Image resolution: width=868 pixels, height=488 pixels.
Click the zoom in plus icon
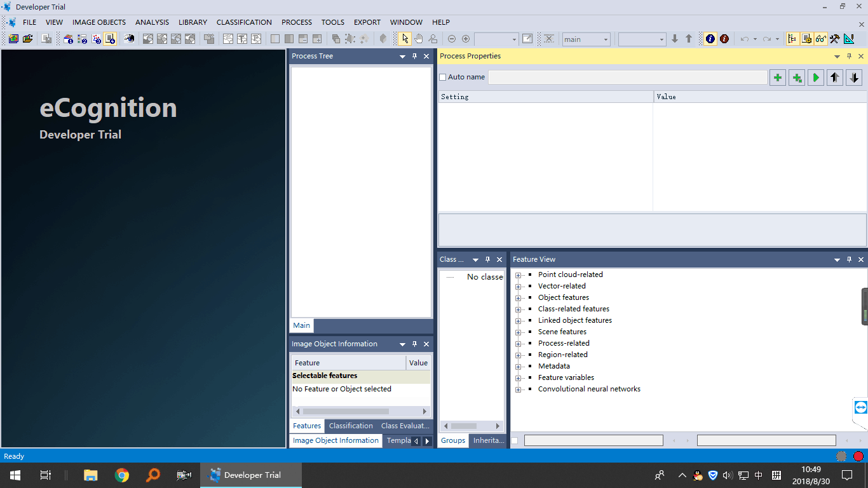(466, 39)
